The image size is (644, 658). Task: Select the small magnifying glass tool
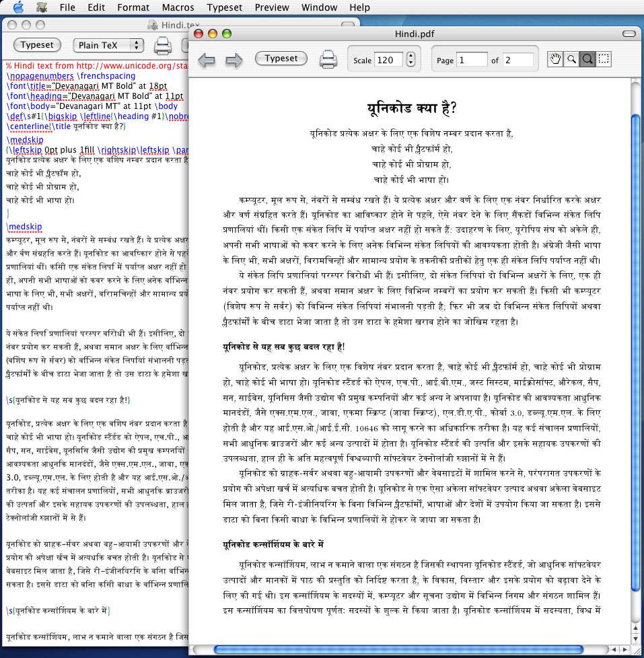(x=571, y=59)
